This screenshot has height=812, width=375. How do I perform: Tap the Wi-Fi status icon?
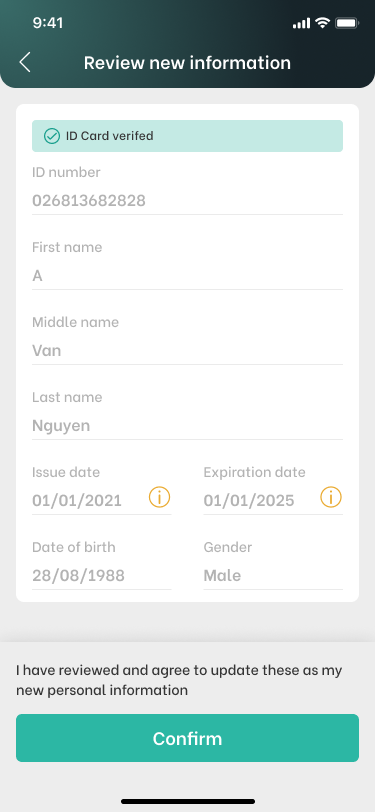323,23
